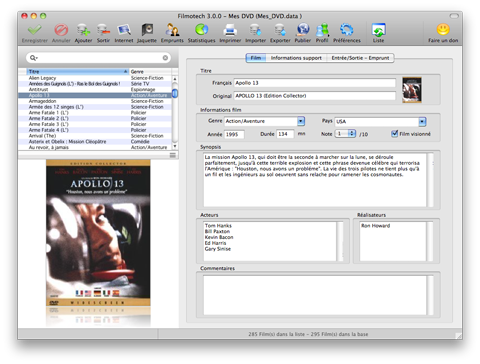This screenshot has width=480, height=364.
Task: Select Arme Fatale 4 (L')
Action: coord(95,130)
